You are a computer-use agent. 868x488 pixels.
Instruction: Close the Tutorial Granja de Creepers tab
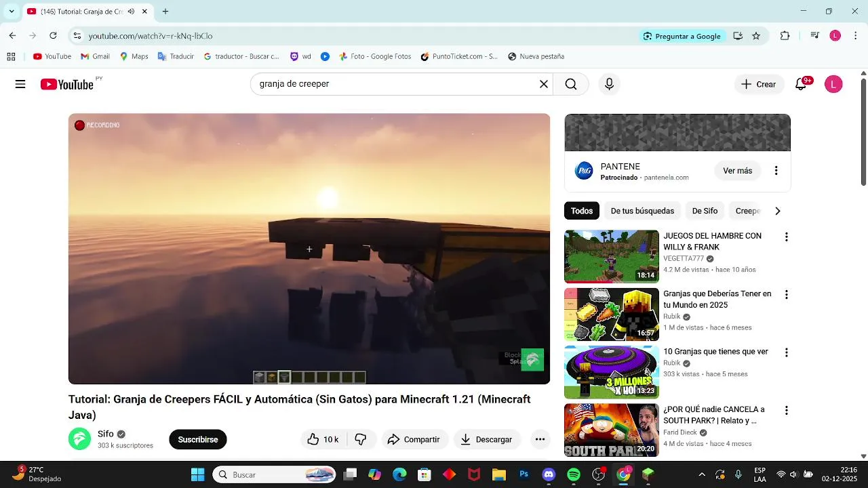144,12
